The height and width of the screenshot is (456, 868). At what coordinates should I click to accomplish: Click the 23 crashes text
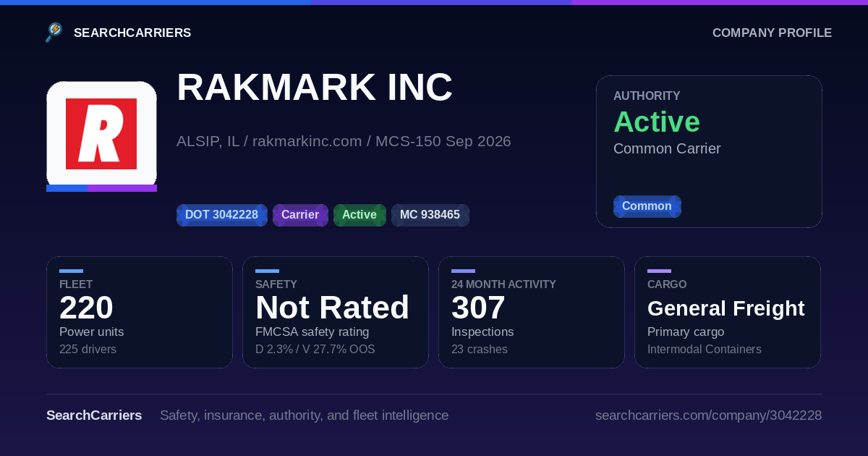pyautogui.click(x=480, y=350)
